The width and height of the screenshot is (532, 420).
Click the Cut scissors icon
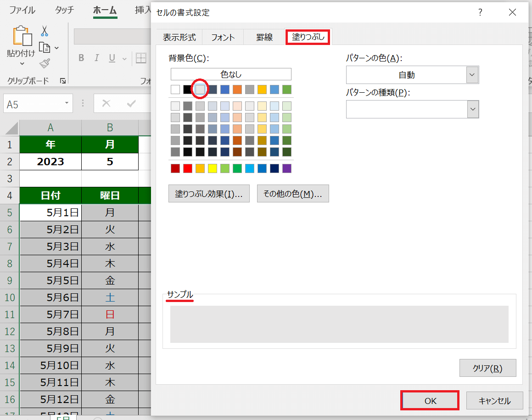[45, 31]
